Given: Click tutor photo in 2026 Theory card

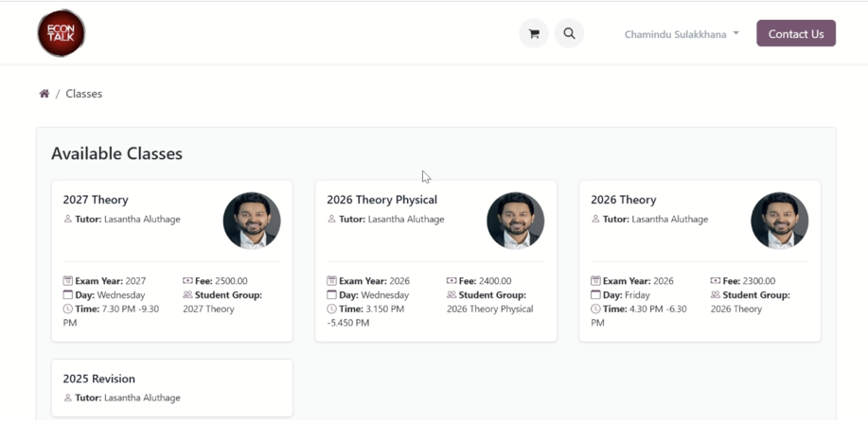Looking at the screenshot, I should (x=779, y=221).
